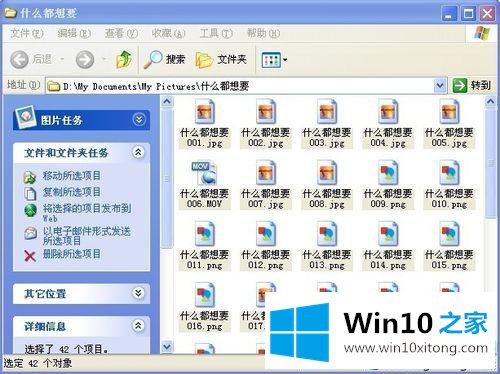Click the Back navigation arrow icon
Viewport: 500px width, 374px height.
click(19, 60)
